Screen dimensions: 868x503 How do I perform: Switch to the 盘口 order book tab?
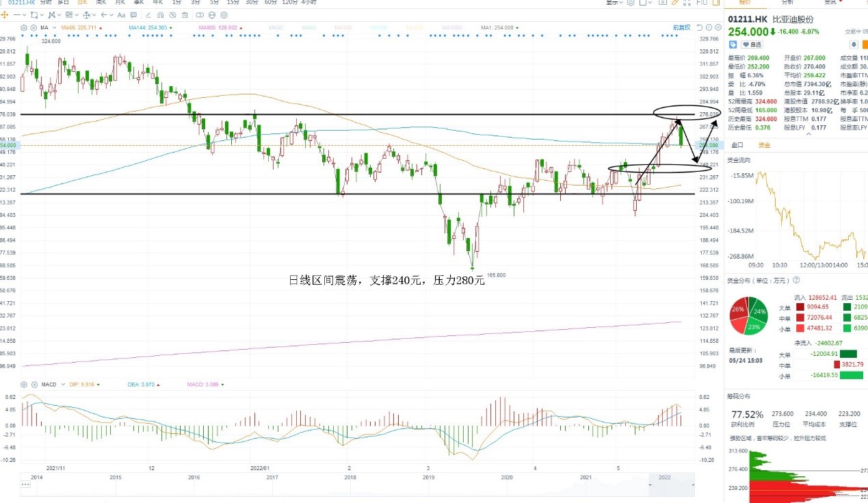point(738,145)
